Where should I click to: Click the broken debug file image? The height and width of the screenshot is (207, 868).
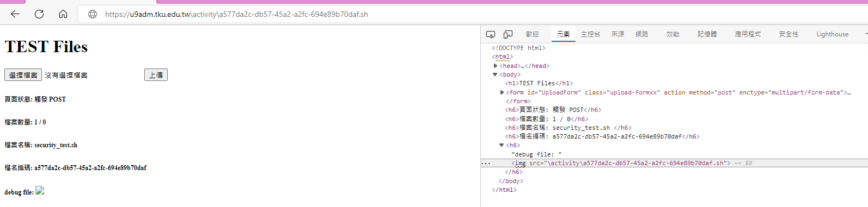click(x=40, y=191)
